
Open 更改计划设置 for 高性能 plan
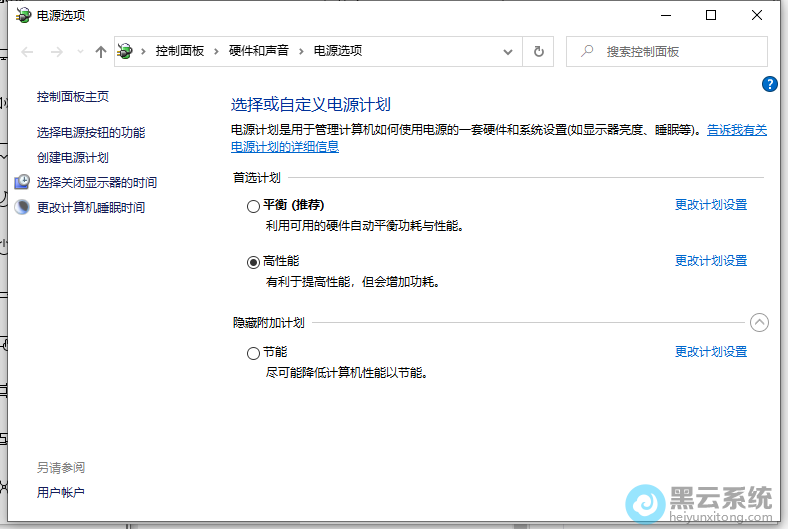tap(710, 261)
